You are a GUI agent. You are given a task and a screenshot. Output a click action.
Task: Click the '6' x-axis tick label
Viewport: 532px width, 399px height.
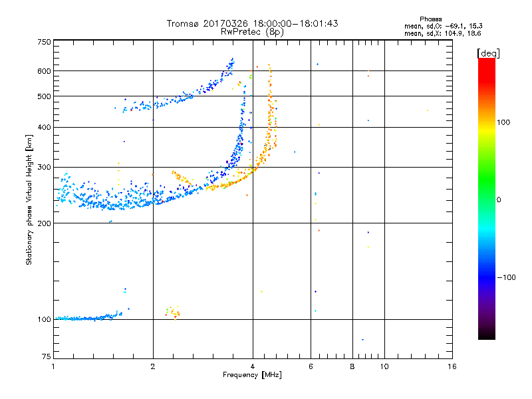coord(311,366)
